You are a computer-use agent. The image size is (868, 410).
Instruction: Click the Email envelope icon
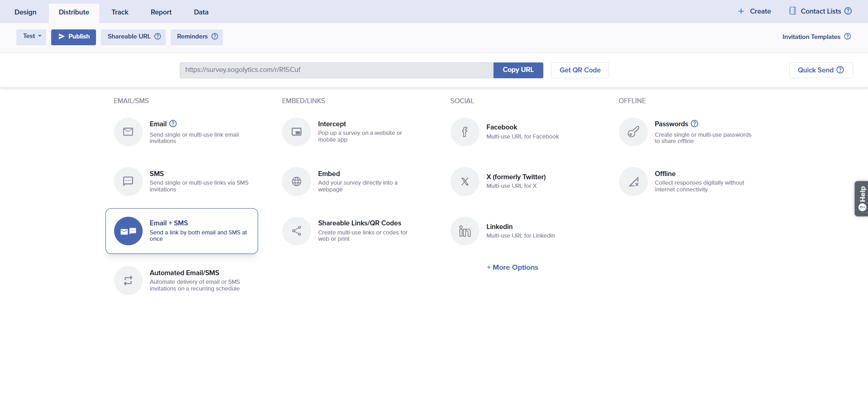point(128,132)
